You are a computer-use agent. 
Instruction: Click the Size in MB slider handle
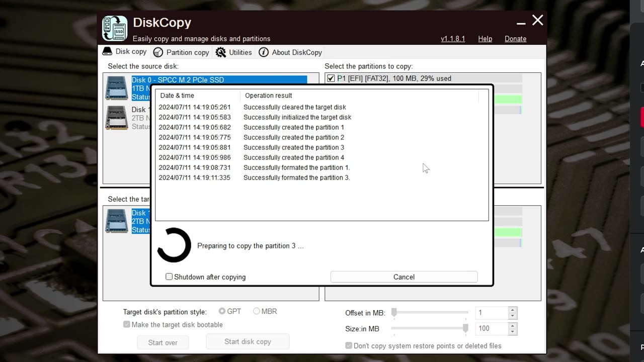coord(465,329)
